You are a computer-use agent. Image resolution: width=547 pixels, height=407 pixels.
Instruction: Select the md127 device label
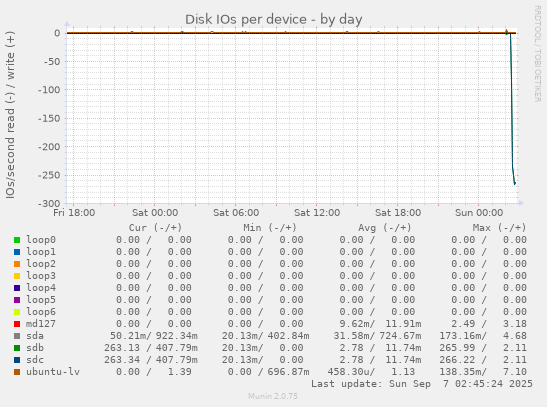pos(41,324)
